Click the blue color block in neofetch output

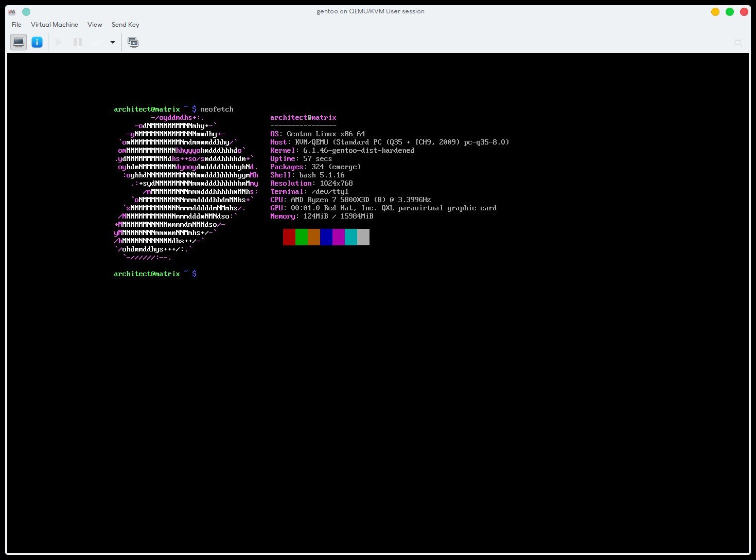pyautogui.click(x=326, y=237)
